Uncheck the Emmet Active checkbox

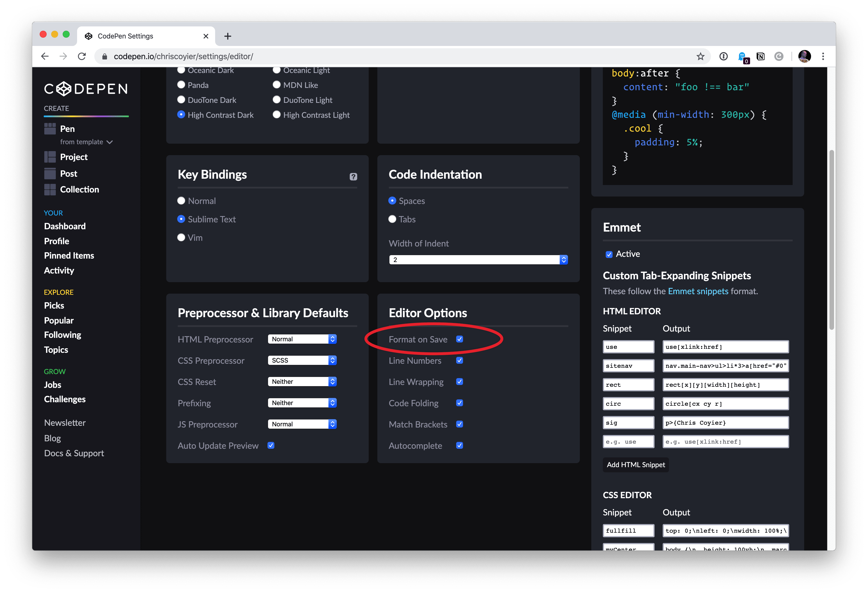tap(609, 254)
